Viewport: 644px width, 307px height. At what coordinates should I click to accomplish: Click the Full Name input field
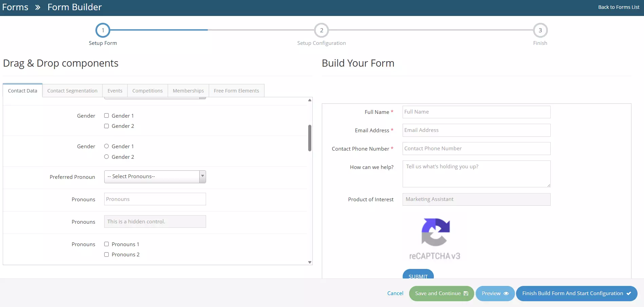[476, 112]
